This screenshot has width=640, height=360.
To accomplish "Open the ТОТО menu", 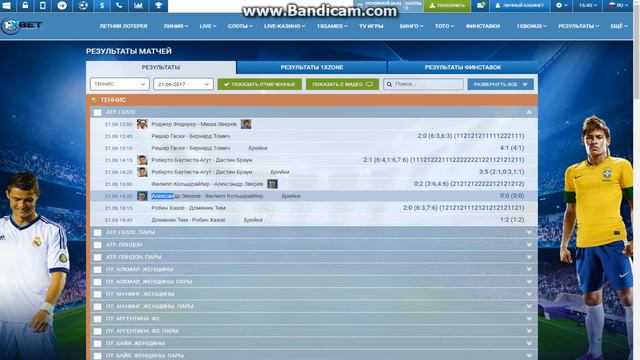I will [x=444, y=26].
